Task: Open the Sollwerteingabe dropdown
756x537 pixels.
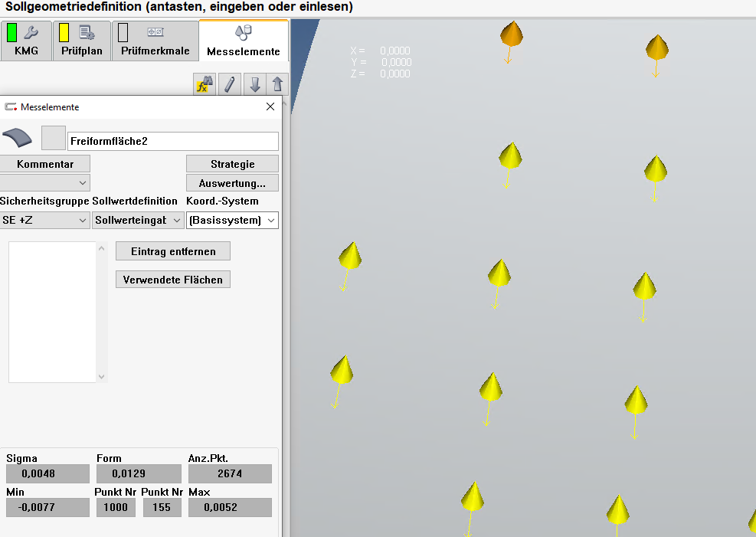Action: tap(138, 221)
